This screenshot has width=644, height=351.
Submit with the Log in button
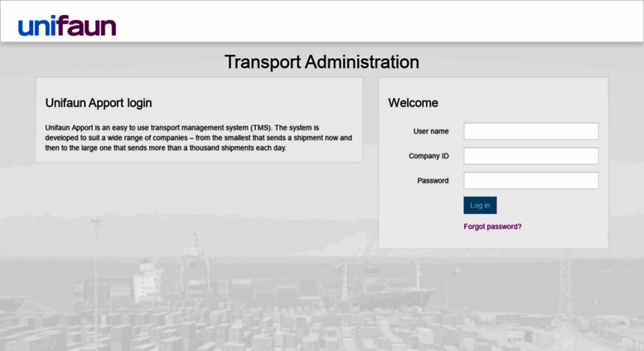point(480,205)
